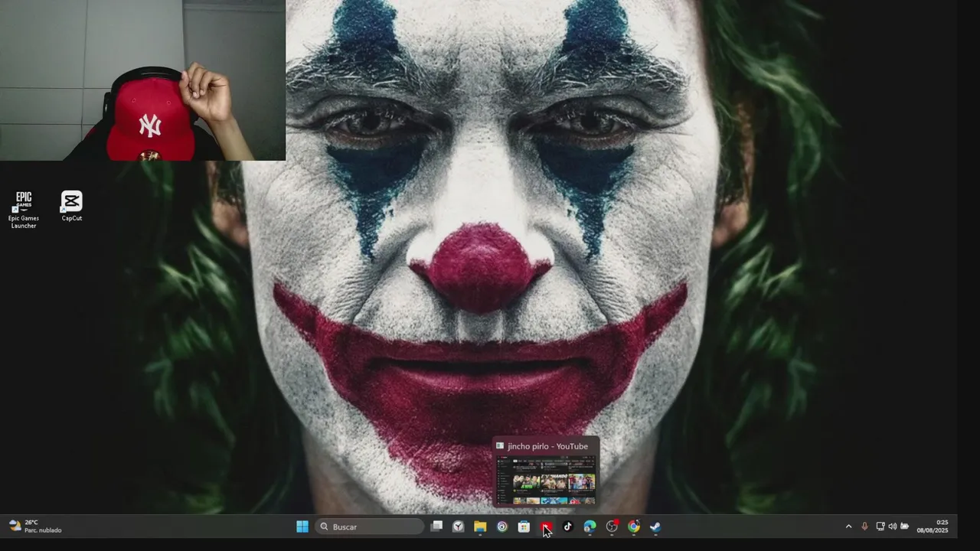Image resolution: width=980 pixels, height=551 pixels.
Task: Open Google Chrome from the taskbar
Action: (634, 527)
